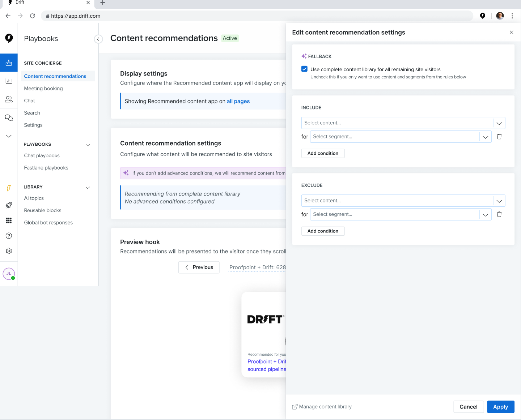Close the Drift browser tab
Image resolution: width=521 pixels, height=420 pixels.
click(88, 3)
